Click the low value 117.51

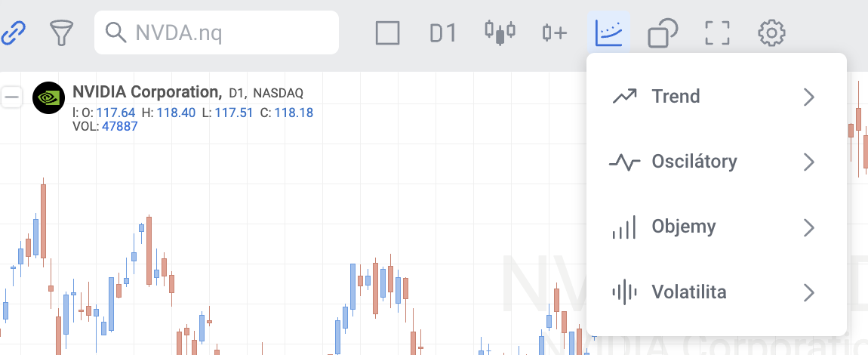point(234,113)
